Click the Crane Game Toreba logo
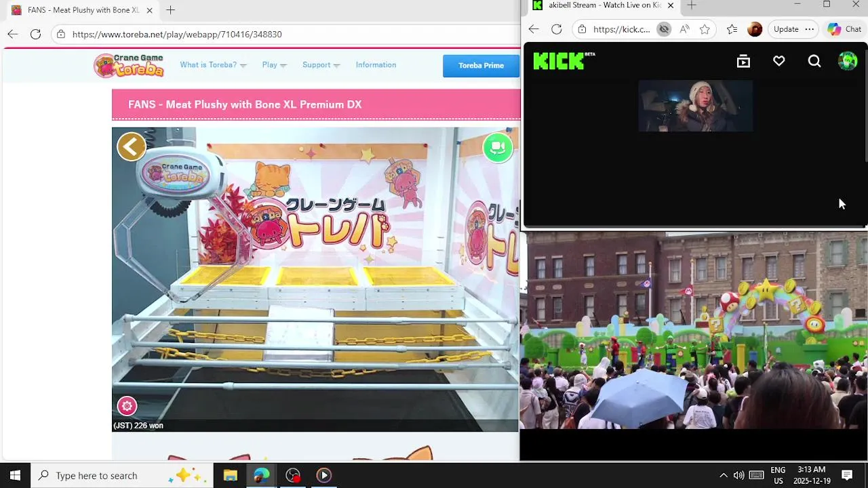This screenshot has height=488, width=868. coord(129,66)
